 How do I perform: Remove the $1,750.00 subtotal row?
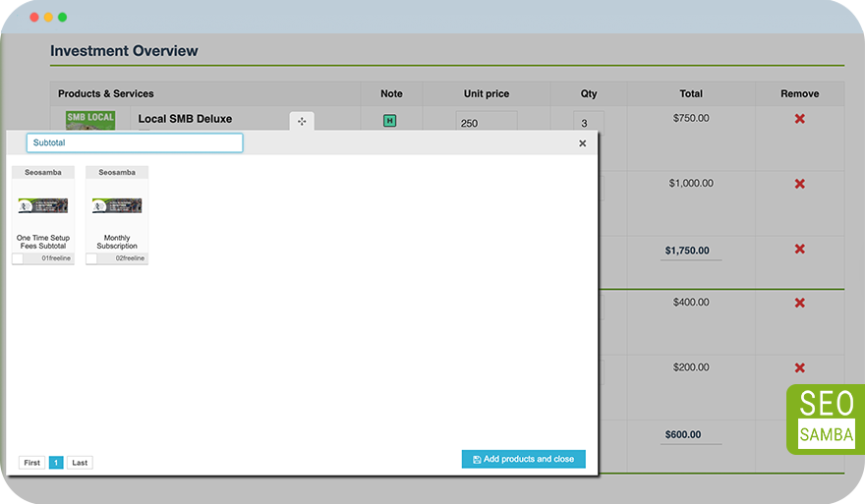tap(799, 249)
